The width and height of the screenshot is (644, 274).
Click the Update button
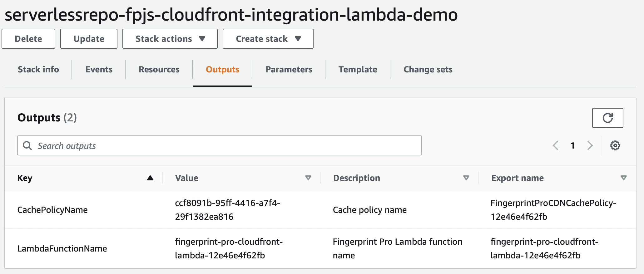pyautogui.click(x=89, y=39)
